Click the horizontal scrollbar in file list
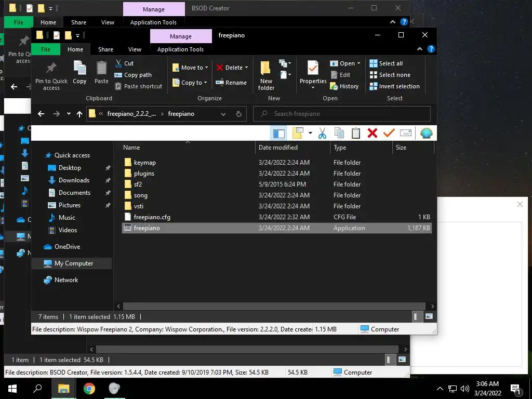Viewport: 532px width, 399px height. 274,306
